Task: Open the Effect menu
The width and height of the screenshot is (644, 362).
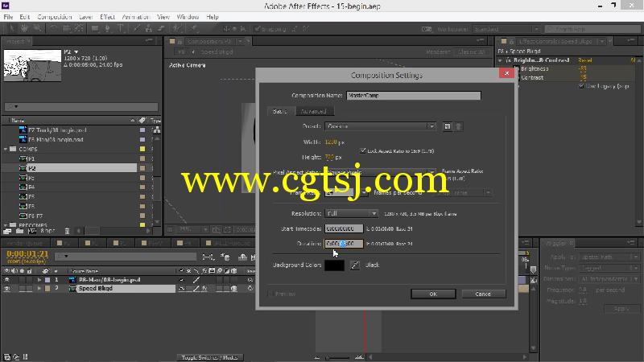Action: click(x=107, y=17)
